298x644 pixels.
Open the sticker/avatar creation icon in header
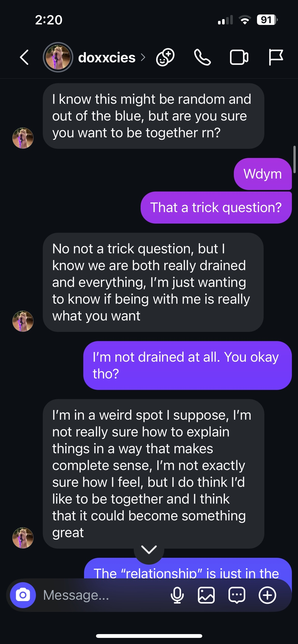[165, 57]
